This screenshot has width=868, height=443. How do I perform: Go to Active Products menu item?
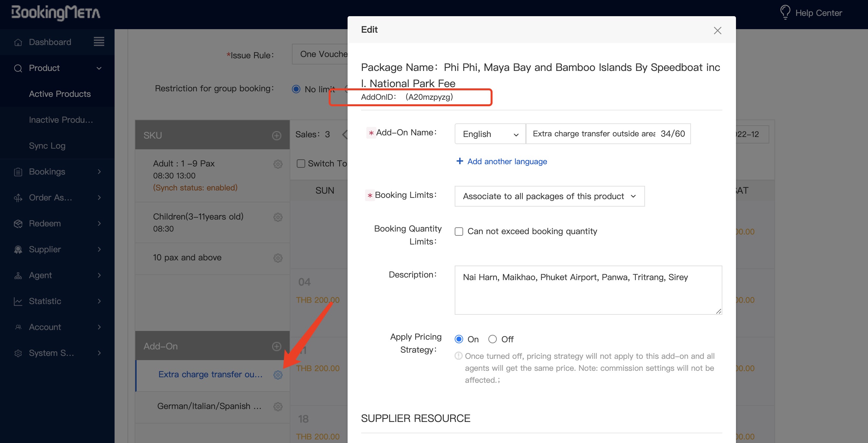tap(60, 94)
